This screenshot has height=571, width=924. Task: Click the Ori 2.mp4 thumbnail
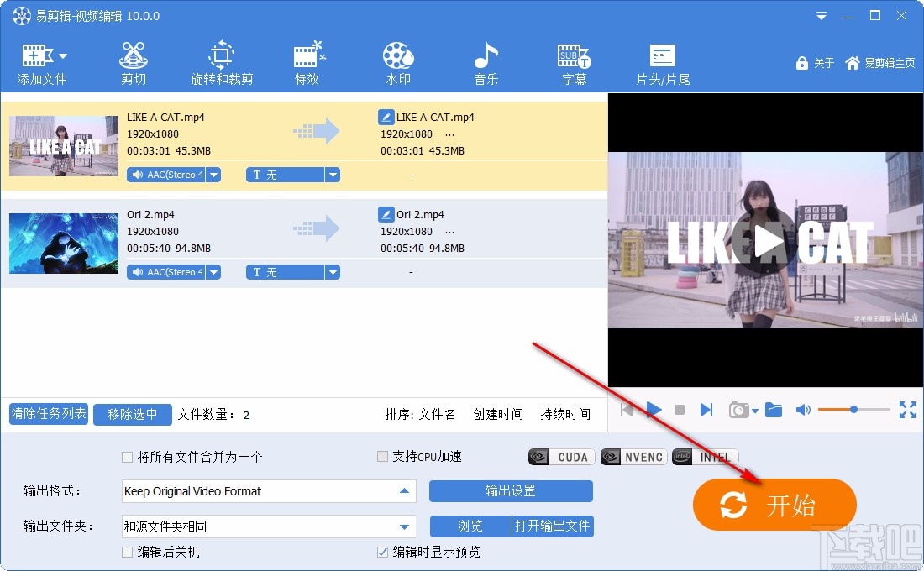click(63, 244)
